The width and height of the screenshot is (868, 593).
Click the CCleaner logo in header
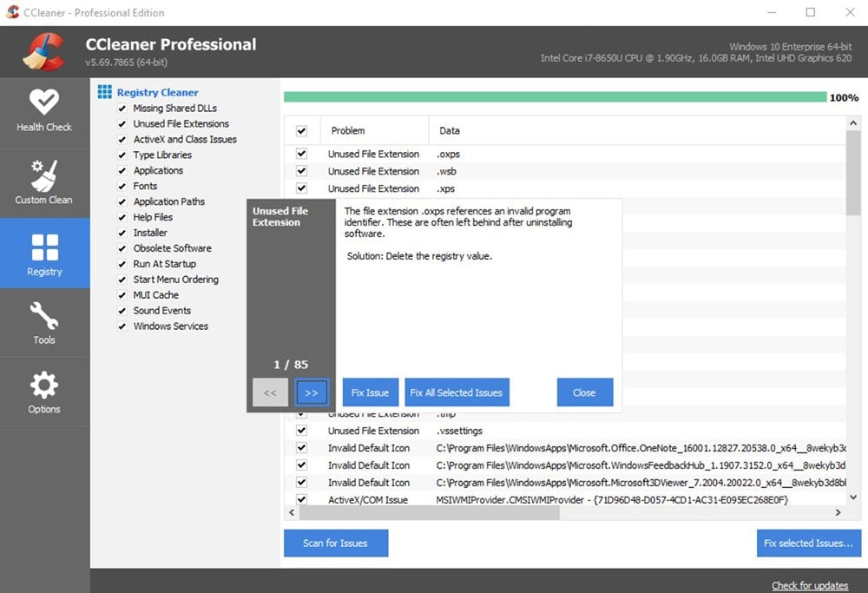coord(44,52)
